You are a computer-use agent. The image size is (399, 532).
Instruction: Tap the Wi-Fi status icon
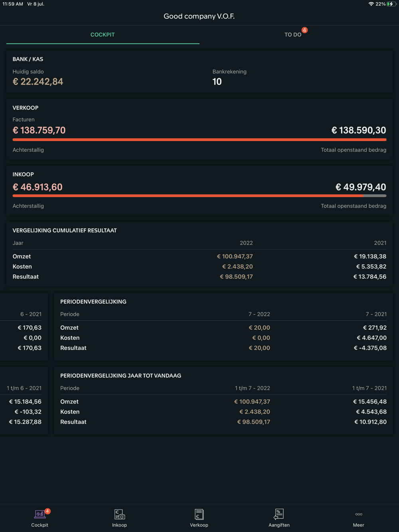(371, 4)
